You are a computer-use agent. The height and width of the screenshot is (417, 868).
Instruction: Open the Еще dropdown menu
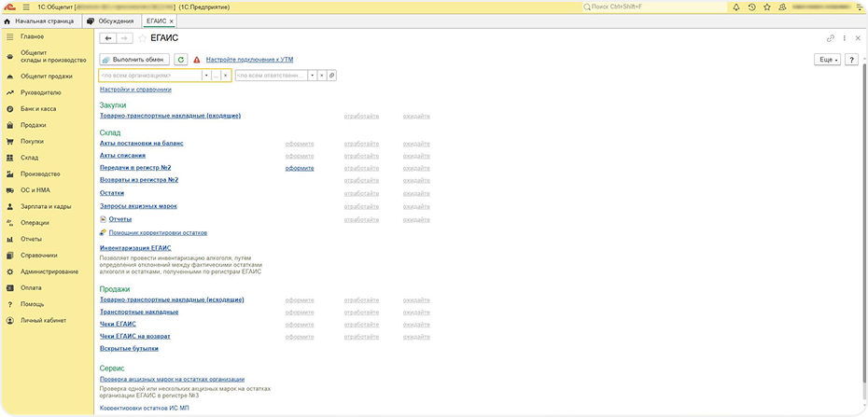pyautogui.click(x=828, y=59)
